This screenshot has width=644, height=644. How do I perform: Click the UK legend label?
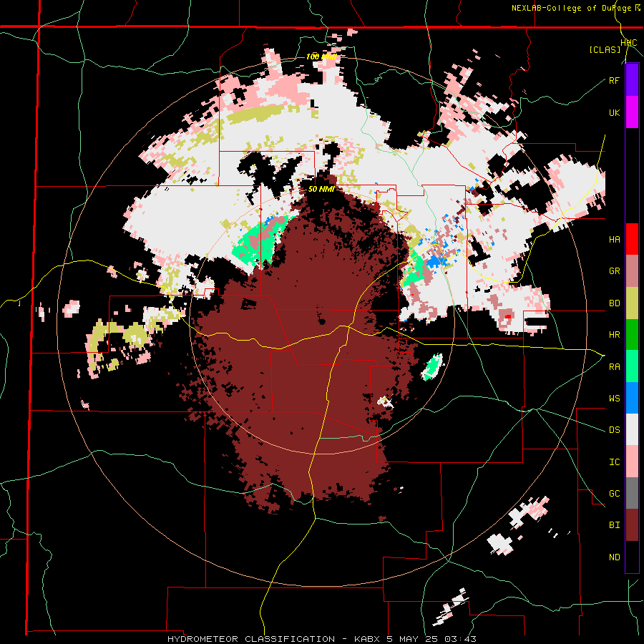coord(614,112)
